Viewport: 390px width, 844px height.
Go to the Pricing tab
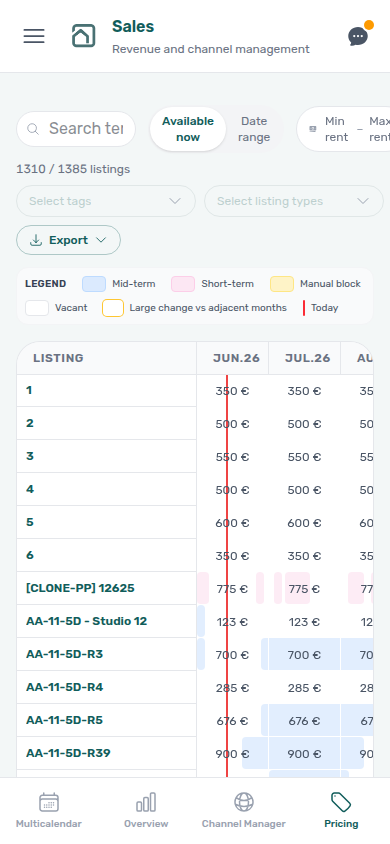click(x=341, y=811)
